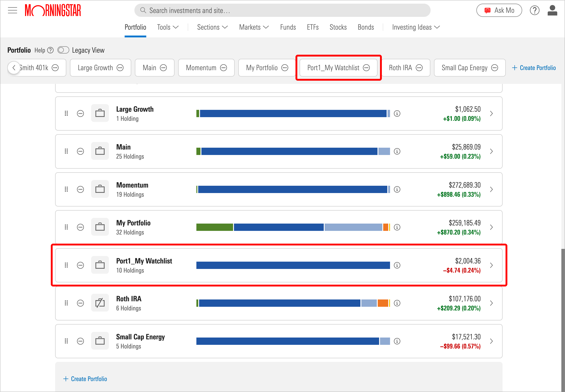Open options menu on Momentum tab chip

(223, 68)
